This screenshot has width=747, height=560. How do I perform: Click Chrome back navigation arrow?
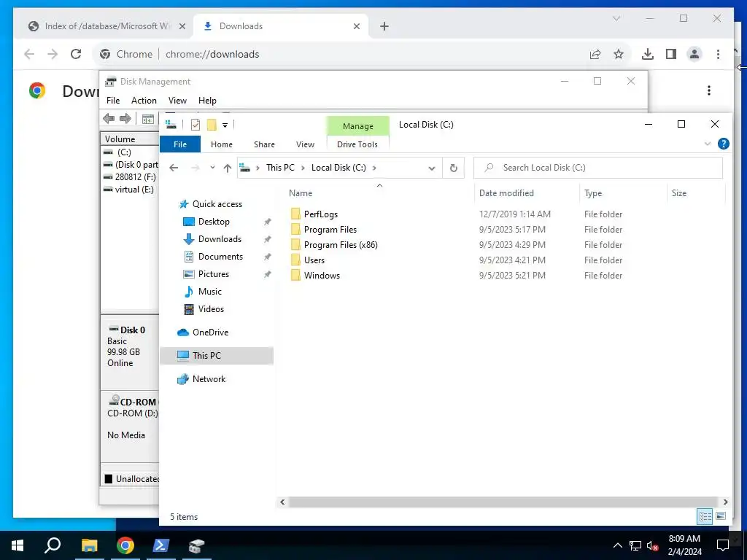point(29,54)
